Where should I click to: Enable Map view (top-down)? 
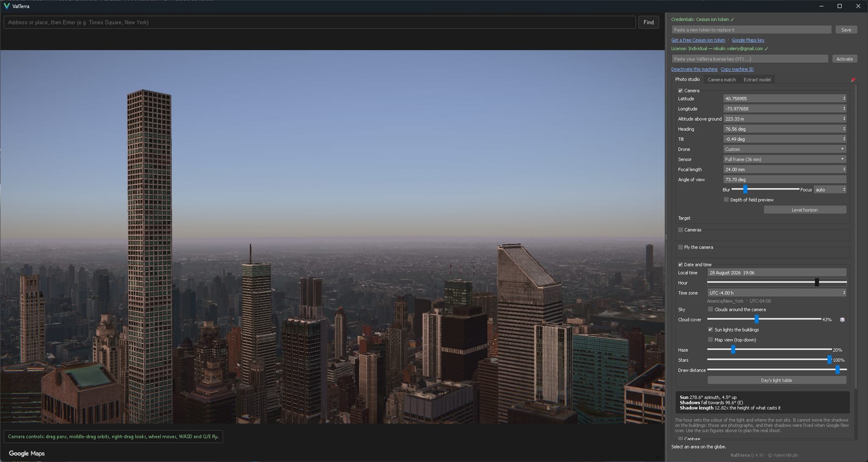point(711,340)
